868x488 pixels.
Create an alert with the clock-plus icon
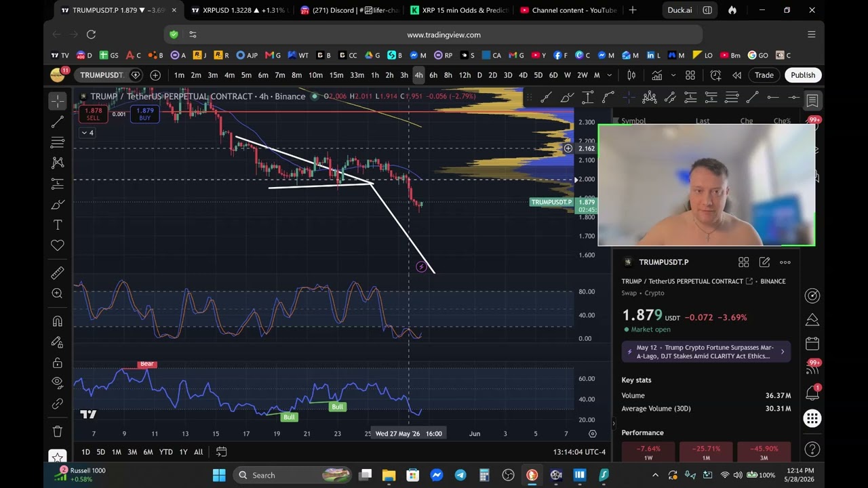[x=716, y=75]
